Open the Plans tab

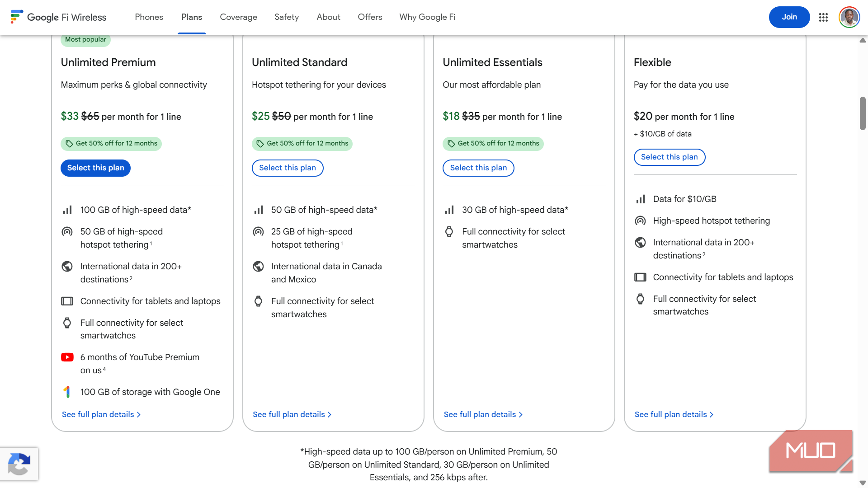(x=192, y=17)
